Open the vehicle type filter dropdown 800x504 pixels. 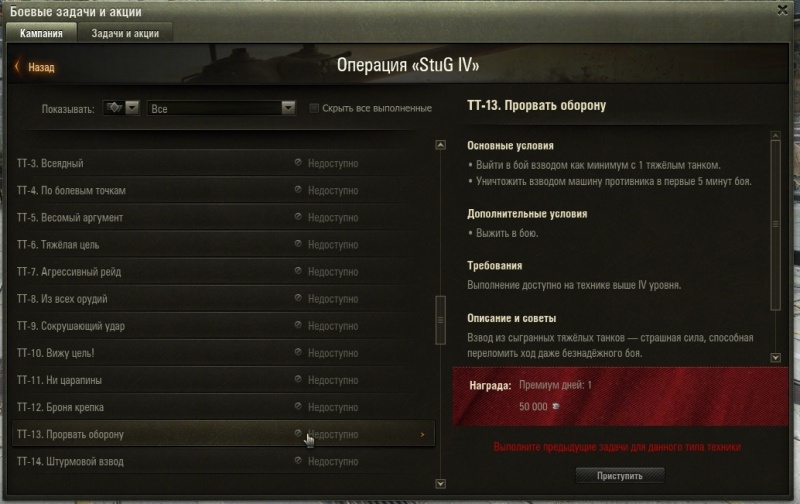point(121,108)
